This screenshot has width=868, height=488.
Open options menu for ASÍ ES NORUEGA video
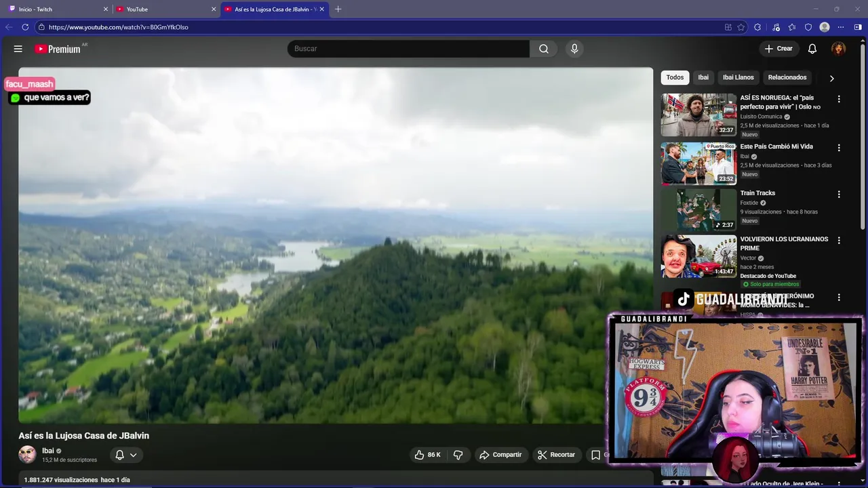coord(839,99)
